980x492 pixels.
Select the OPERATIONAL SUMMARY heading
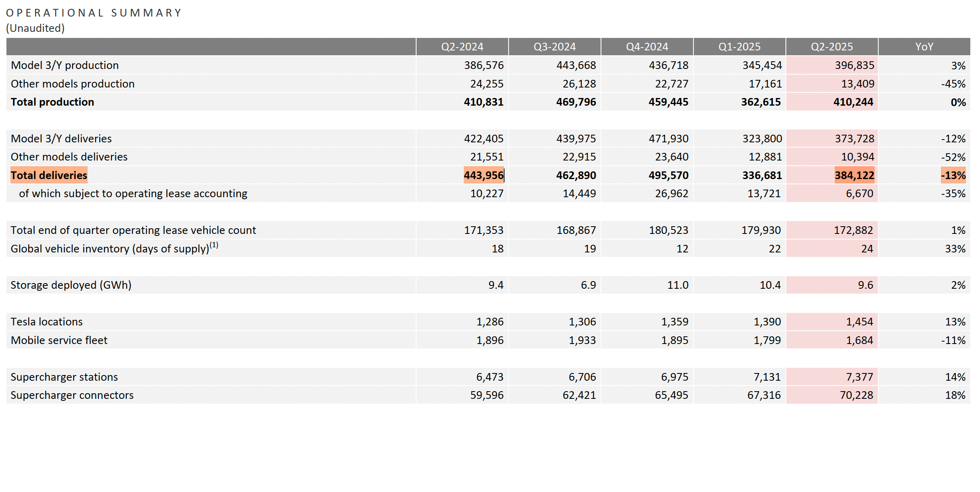[x=94, y=13]
